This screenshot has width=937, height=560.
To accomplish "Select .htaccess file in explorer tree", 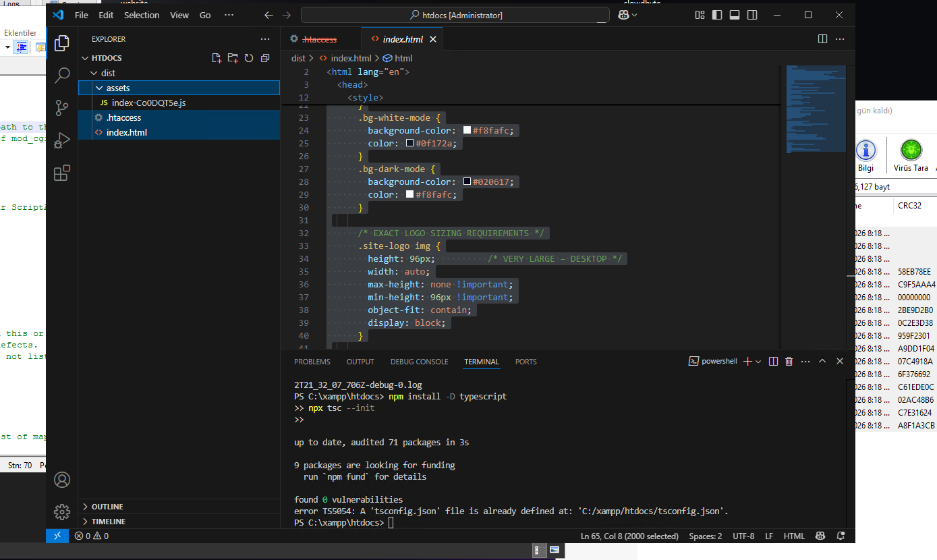I will pos(179,117).
